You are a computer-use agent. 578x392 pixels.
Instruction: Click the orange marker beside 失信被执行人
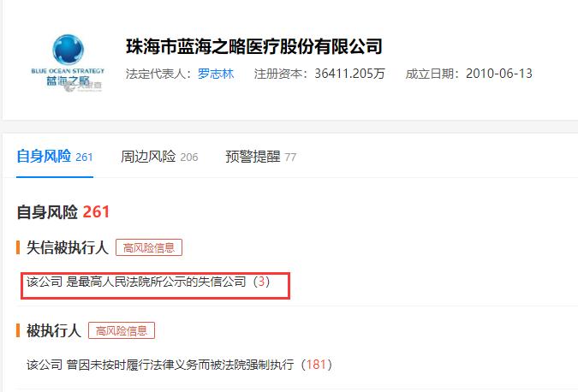click(x=18, y=247)
